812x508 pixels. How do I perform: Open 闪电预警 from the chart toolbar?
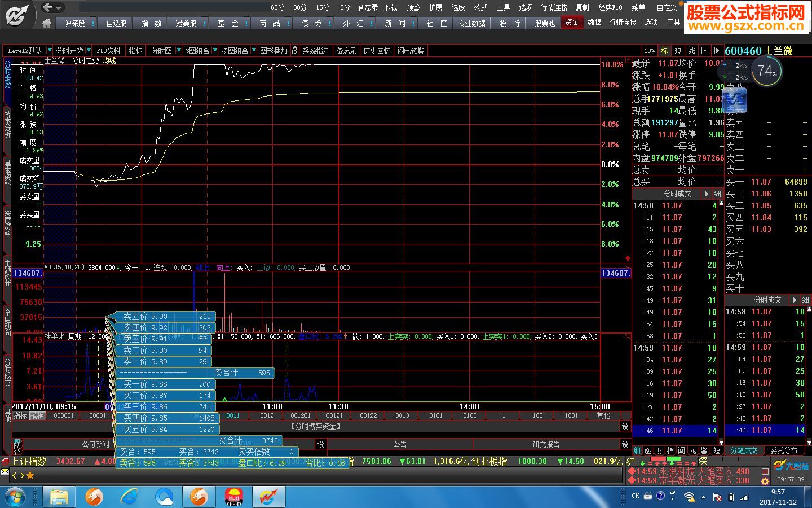[411, 51]
